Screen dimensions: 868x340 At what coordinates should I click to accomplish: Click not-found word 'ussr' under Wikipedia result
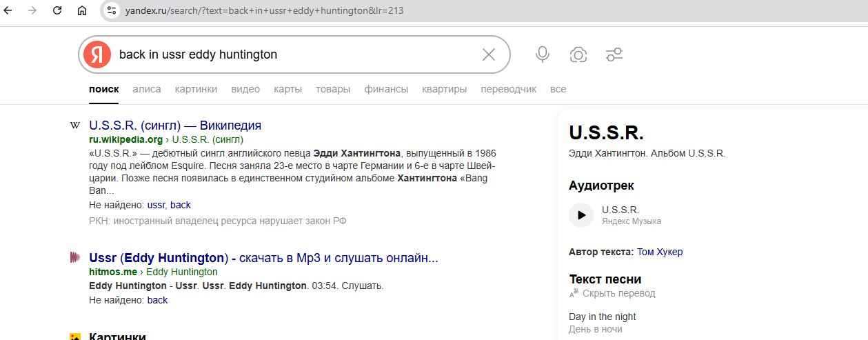(x=156, y=205)
